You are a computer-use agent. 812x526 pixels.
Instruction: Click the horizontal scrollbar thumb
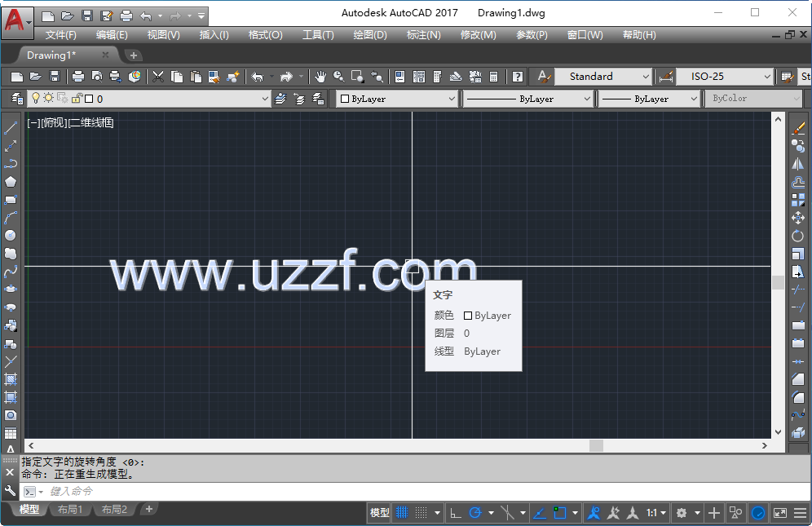coord(596,446)
